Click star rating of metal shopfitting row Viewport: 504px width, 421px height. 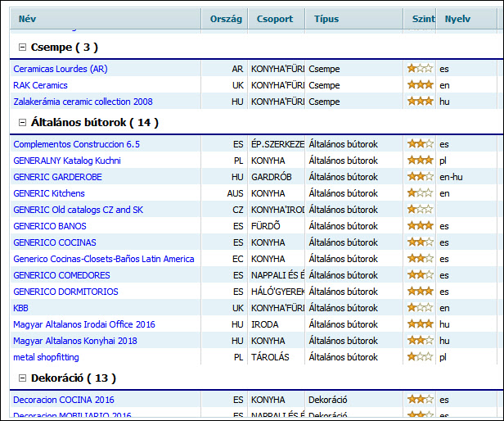420,357
